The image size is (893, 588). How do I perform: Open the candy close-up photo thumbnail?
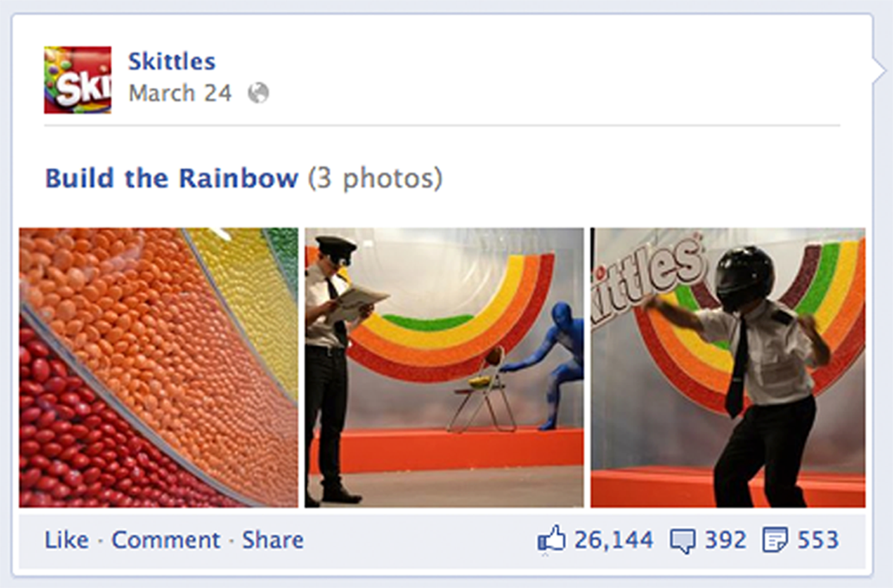(159, 367)
